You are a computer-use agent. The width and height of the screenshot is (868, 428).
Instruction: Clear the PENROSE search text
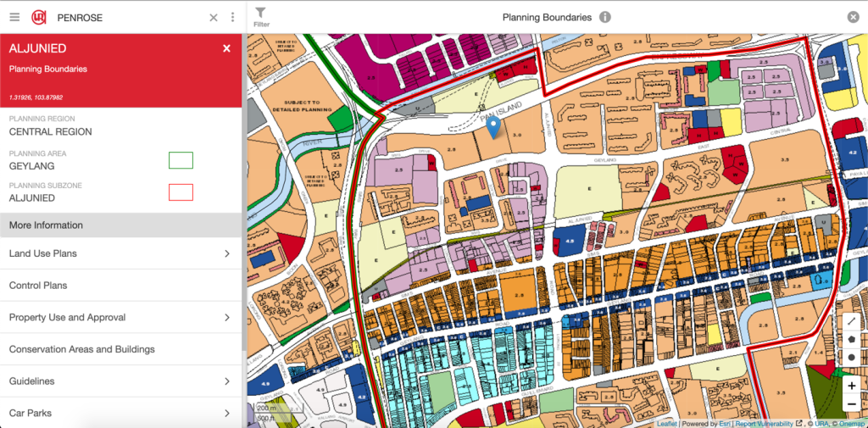(x=214, y=17)
